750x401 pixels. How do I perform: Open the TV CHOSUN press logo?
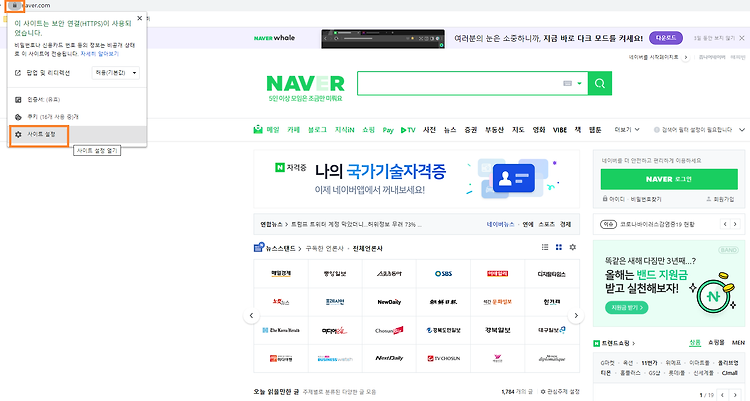click(443, 358)
